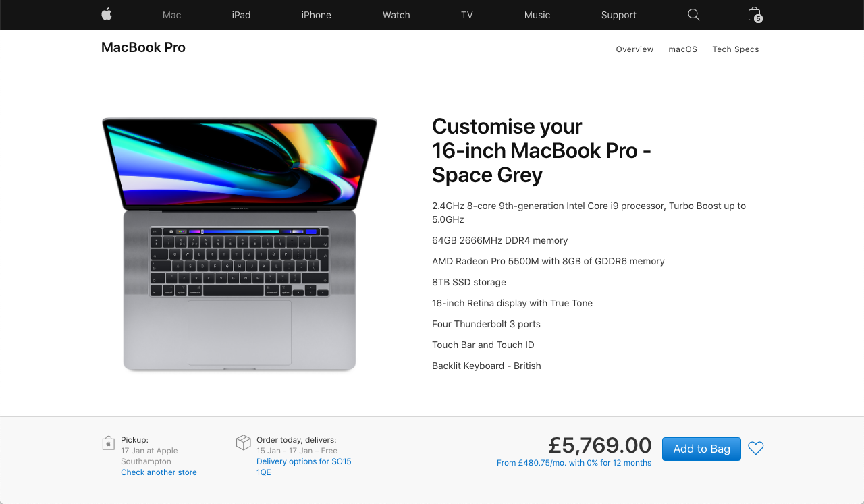The height and width of the screenshot is (504, 864).
Task: Switch to the Overview tab
Action: [634, 49]
